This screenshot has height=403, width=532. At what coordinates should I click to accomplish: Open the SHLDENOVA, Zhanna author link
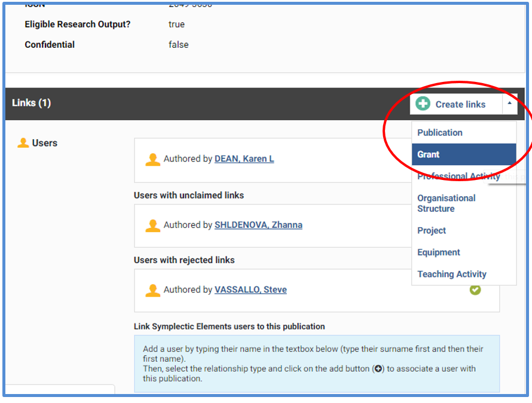click(258, 225)
